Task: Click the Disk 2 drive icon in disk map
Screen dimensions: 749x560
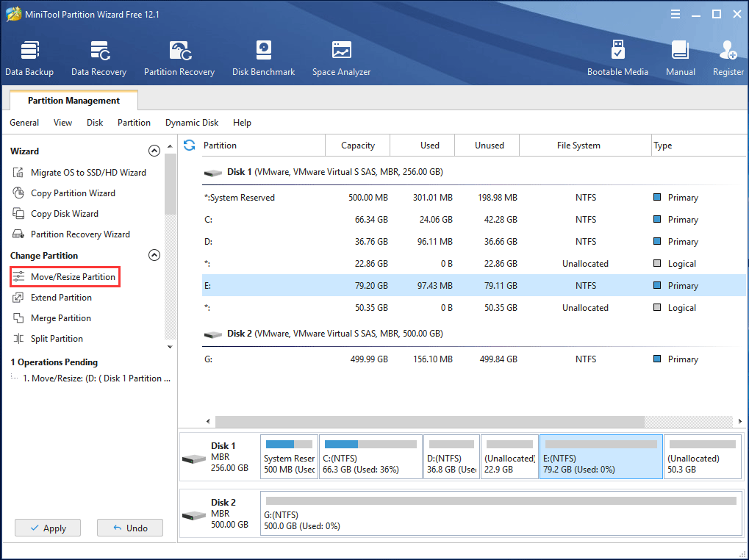Action: [x=194, y=516]
